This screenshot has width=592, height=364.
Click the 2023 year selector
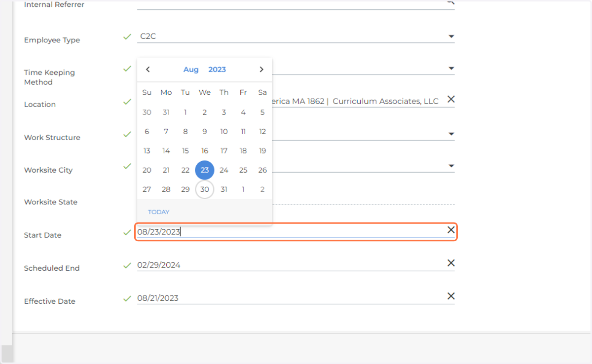pos(217,70)
